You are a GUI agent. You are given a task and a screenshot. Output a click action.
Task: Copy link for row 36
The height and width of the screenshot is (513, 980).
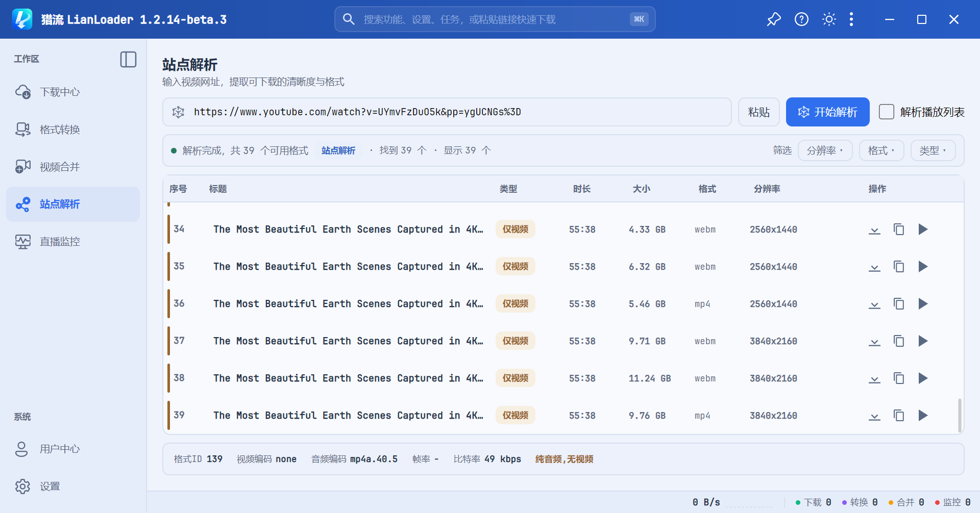point(899,304)
